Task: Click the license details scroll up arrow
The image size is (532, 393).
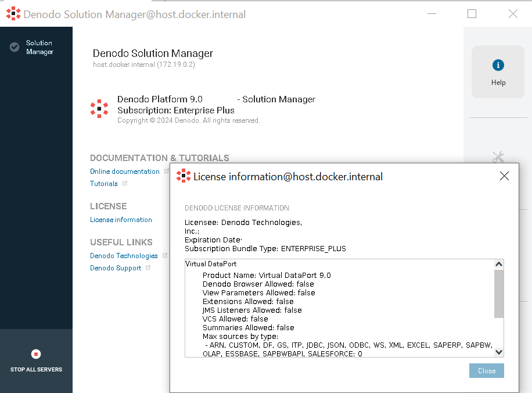Action: [499, 265]
